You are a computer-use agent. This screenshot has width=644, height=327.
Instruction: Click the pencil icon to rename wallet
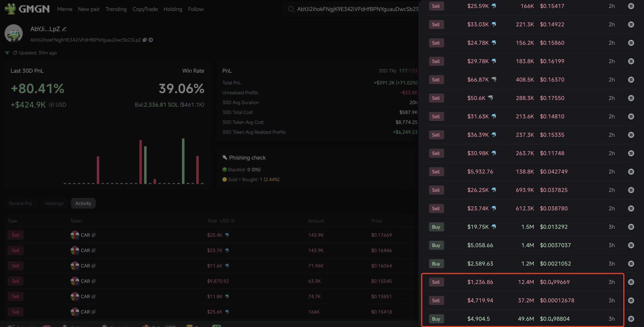64,29
